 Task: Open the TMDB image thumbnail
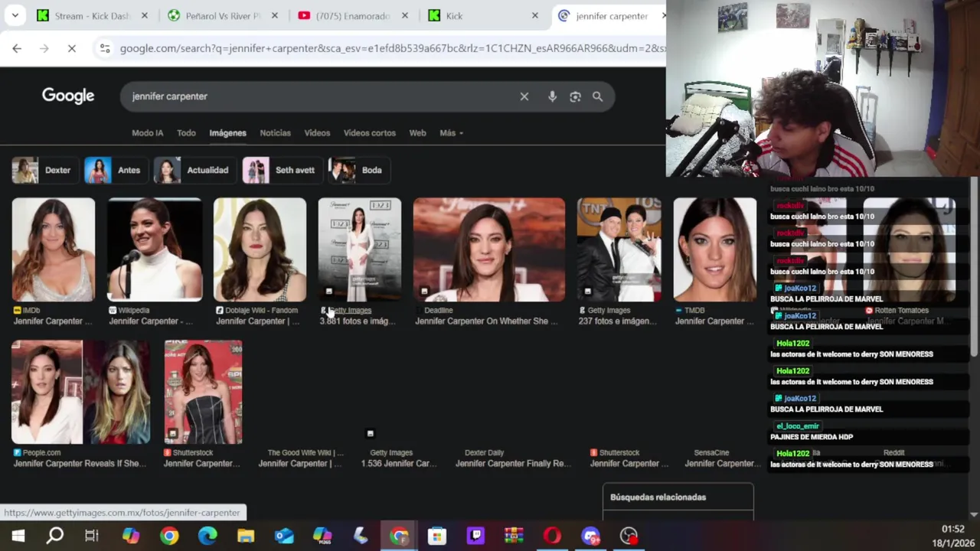715,249
